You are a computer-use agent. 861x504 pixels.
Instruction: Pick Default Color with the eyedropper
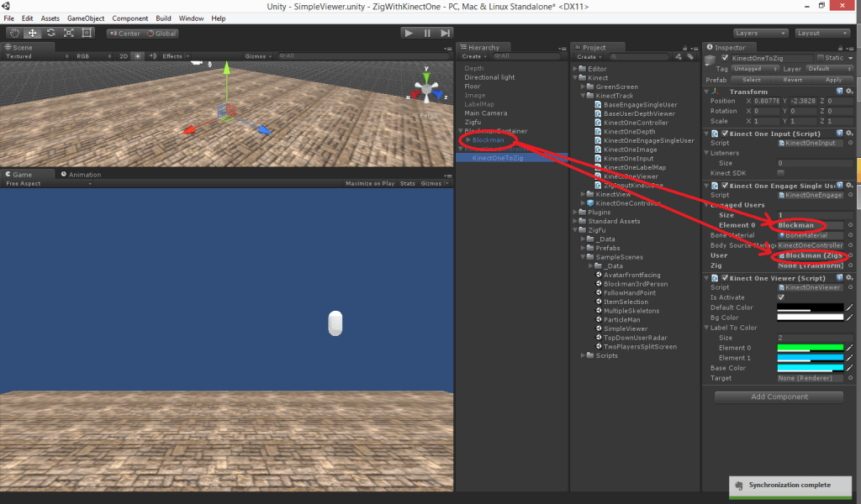coord(850,307)
